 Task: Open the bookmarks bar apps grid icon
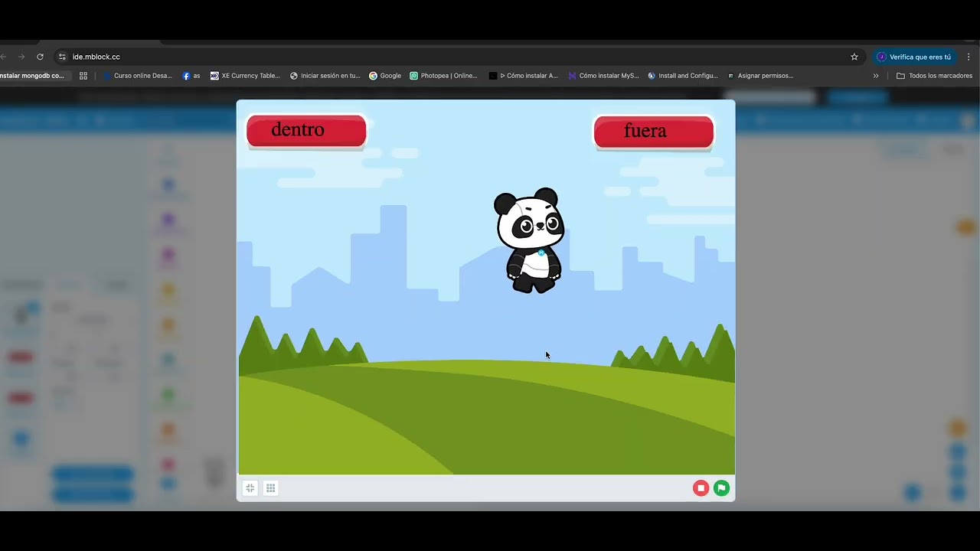pos(83,76)
